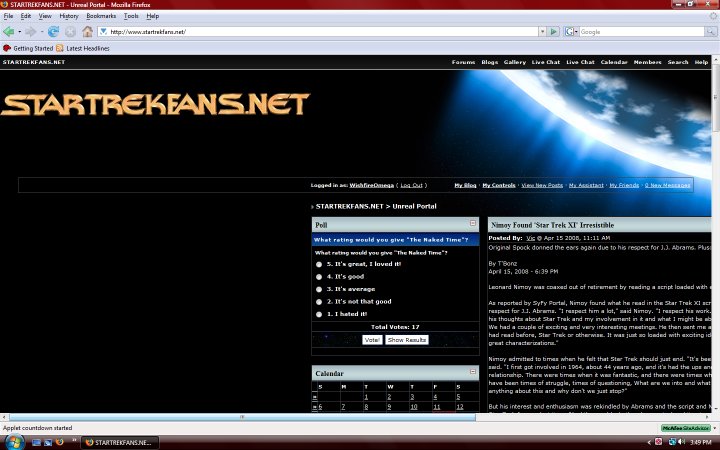
Task: Open the View menu
Action: click(x=45, y=16)
